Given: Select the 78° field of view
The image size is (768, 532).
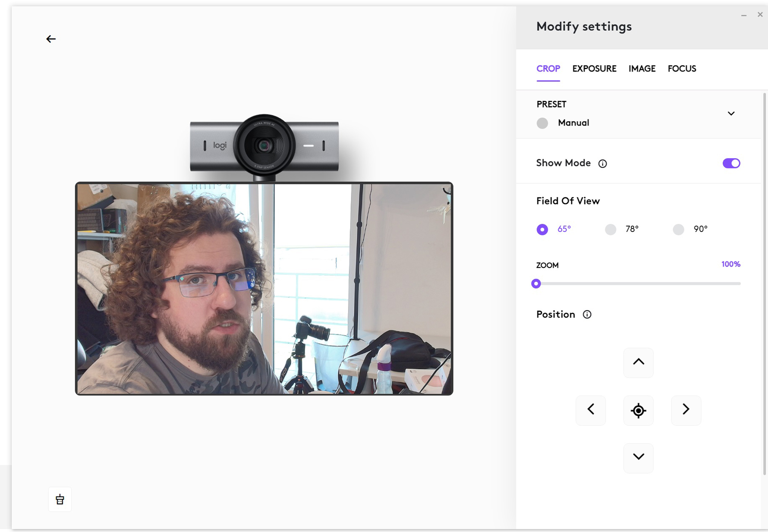Looking at the screenshot, I should pyautogui.click(x=610, y=229).
